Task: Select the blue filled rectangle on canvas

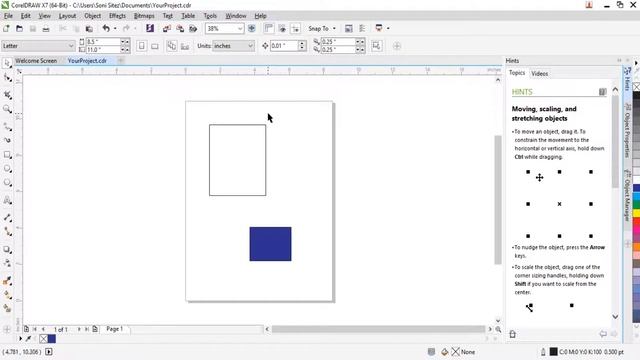Action: (271, 244)
